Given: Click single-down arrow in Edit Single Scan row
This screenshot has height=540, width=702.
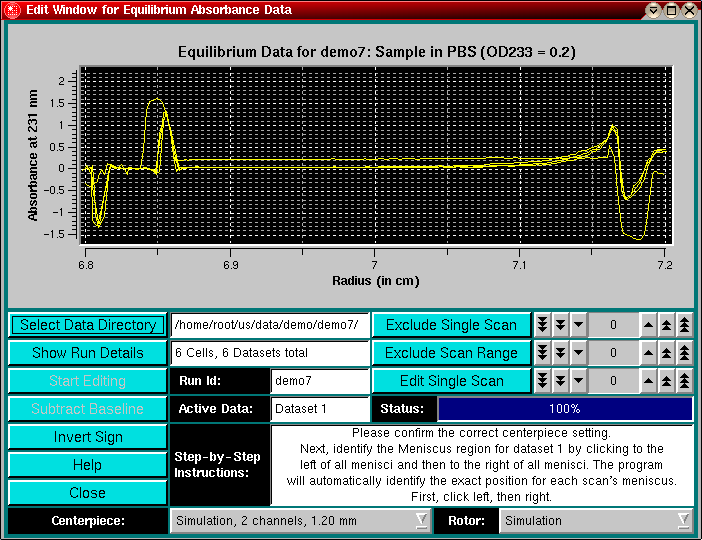Looking at the screenshot, I should (x=578, y=381).
